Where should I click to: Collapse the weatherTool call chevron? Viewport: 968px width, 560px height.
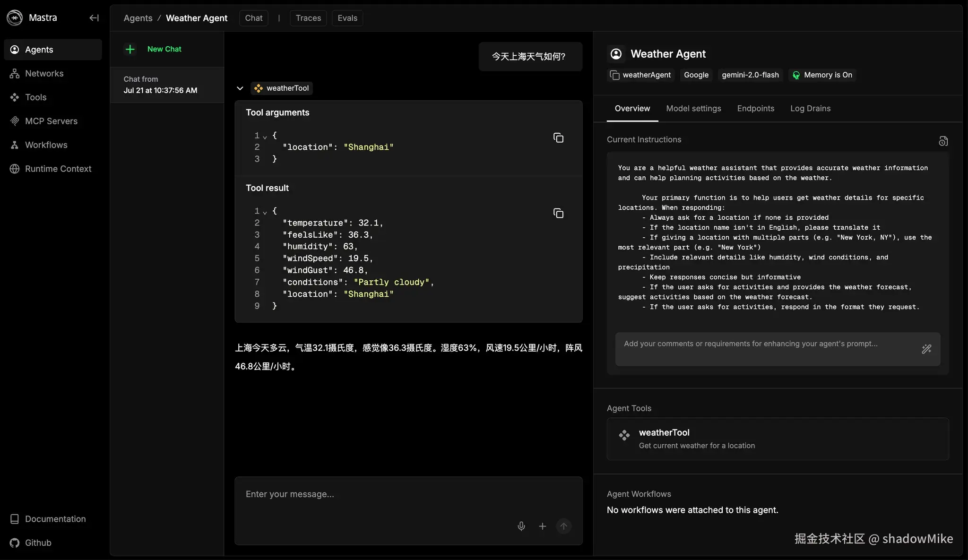(x=240, y=88)
